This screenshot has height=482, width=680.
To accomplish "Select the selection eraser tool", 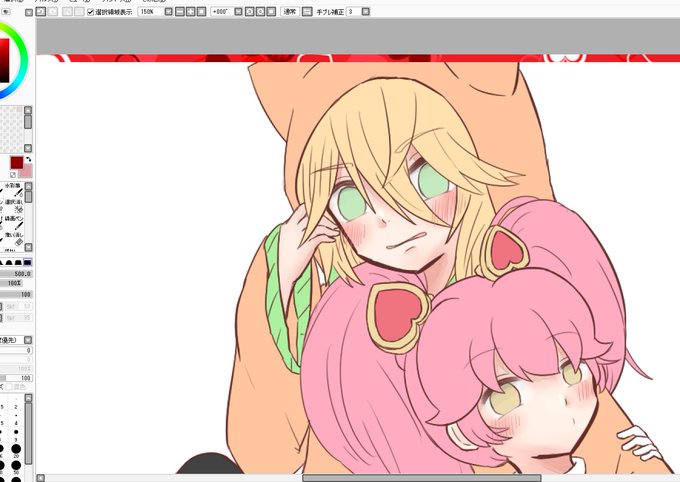I will [x=14, y=206].
